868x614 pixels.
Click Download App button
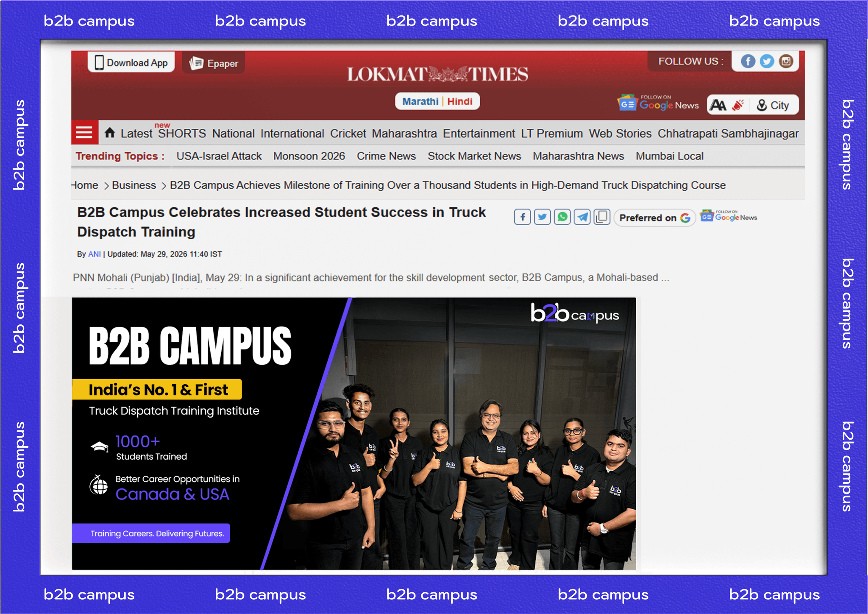pyautogui.click(x=131, y=63)
